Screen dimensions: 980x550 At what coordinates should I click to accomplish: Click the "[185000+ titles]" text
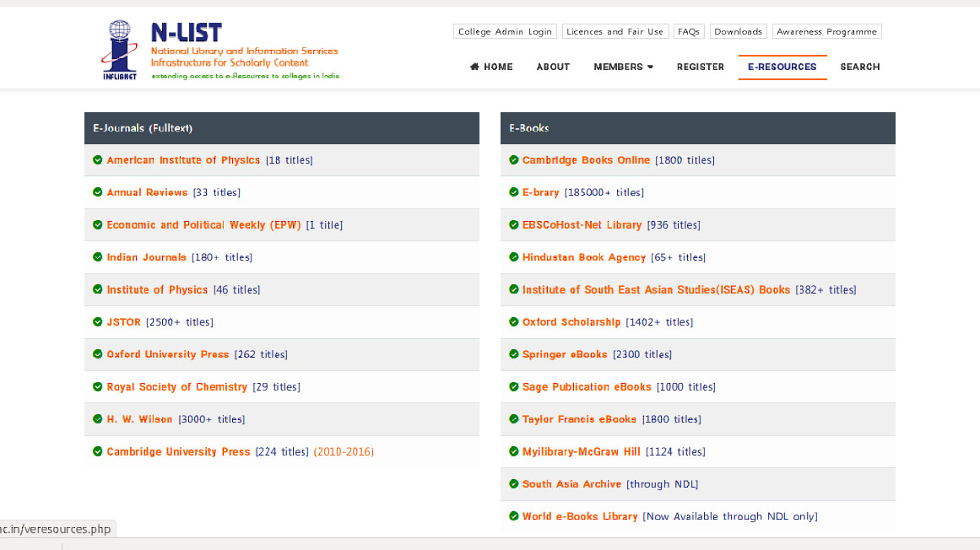coord(604,192)
